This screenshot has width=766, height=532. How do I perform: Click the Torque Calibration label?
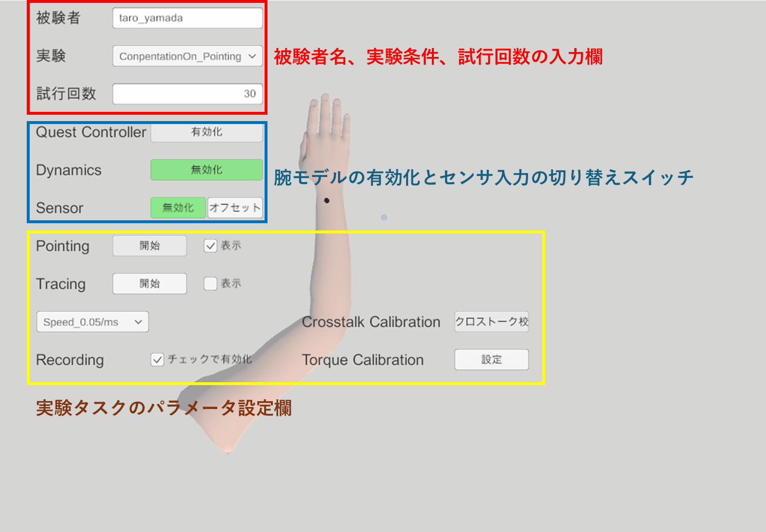coord(363,360)
